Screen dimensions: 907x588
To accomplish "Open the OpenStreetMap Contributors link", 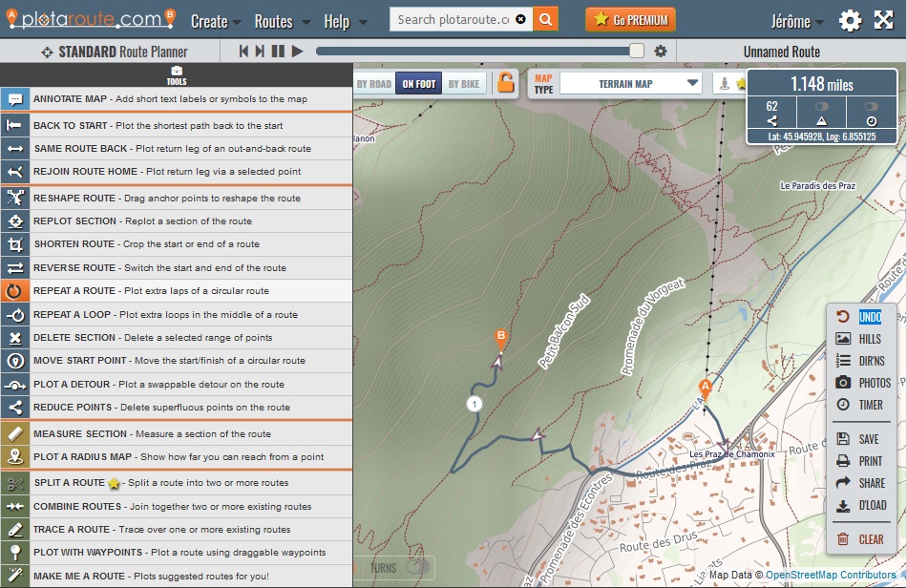I will (831, 575).
